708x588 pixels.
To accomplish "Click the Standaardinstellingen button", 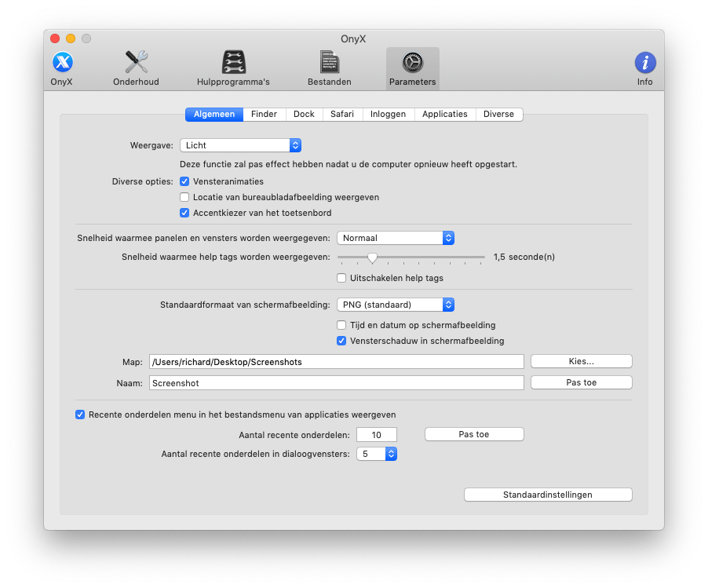I will pos(548,495).
